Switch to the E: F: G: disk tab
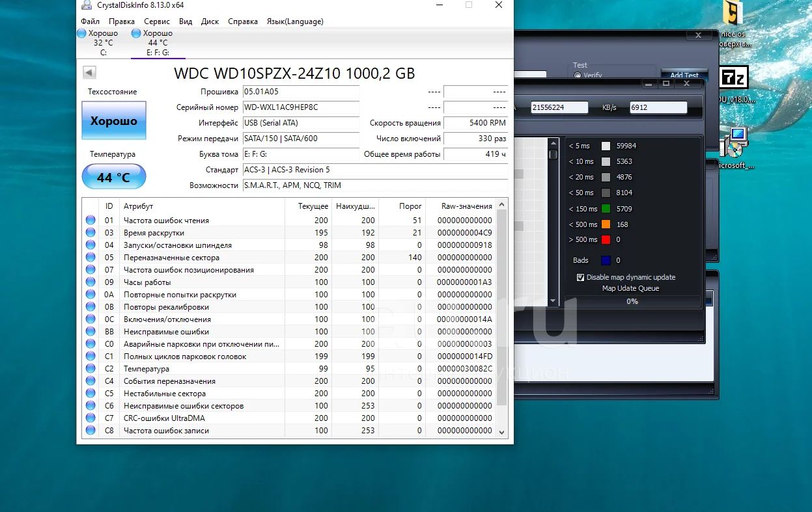 (158, 42)
